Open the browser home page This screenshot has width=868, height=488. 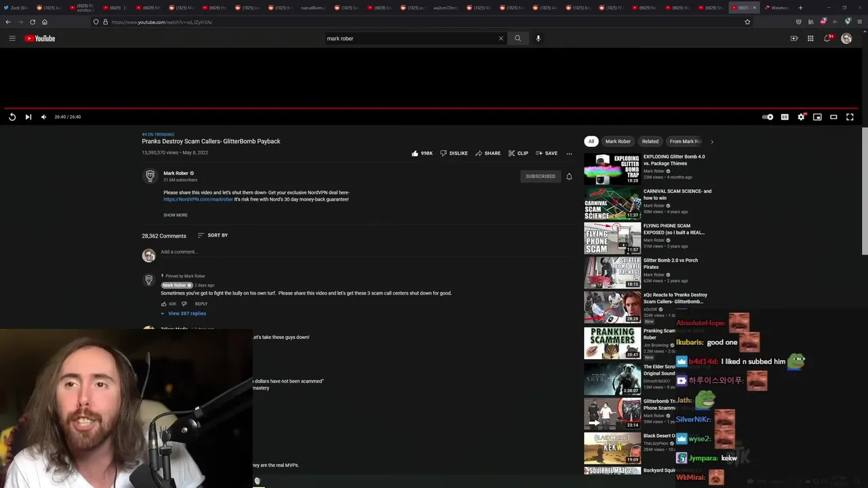point(45,22)
